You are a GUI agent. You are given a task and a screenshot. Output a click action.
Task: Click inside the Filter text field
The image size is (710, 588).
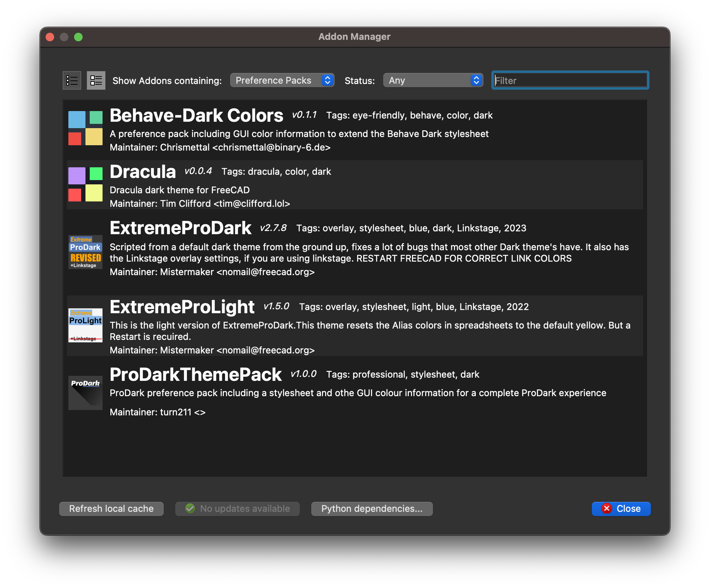pos(570,80)
